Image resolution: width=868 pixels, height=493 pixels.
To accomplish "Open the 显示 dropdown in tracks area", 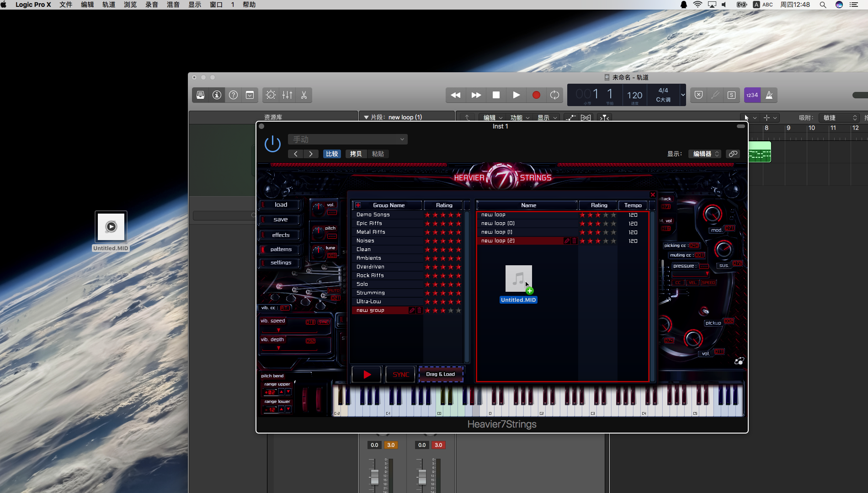I will 547,118.
